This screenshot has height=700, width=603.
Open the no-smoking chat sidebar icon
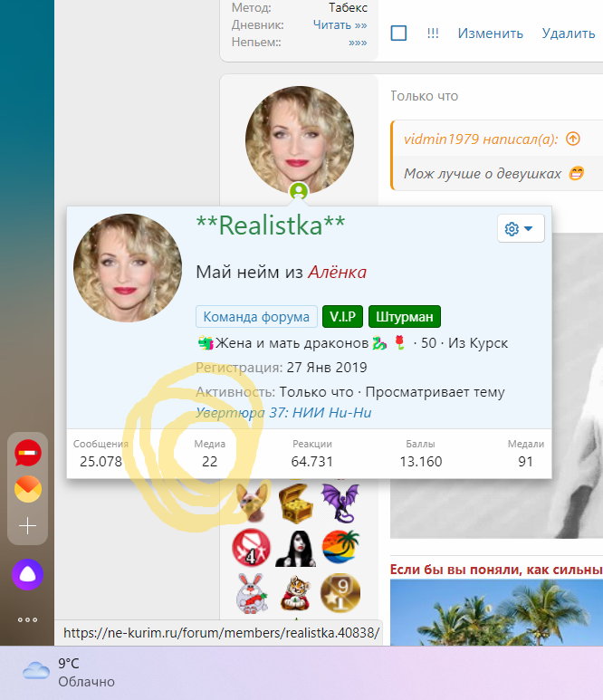click(x=28, y=453)
